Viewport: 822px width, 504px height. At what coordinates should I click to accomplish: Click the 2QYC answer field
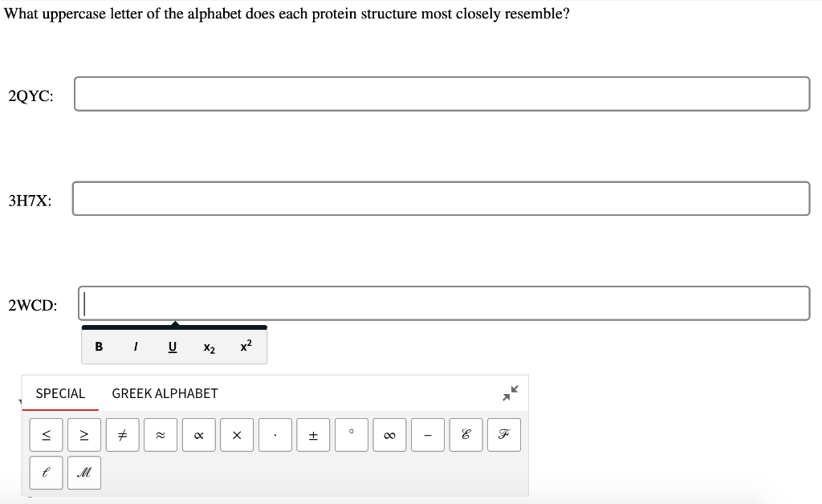[442, 94]
